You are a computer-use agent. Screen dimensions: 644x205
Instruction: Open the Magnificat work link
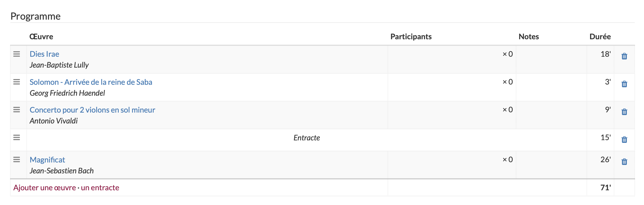[x=47, y=160]
